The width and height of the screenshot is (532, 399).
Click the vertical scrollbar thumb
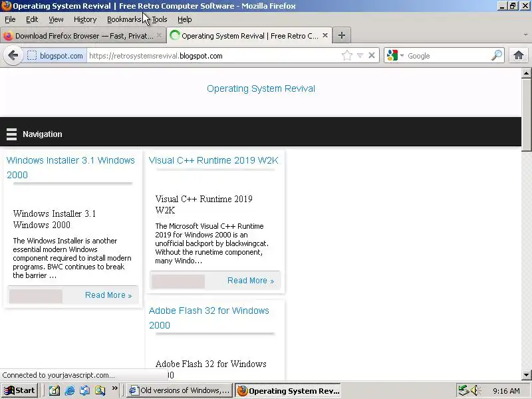[526, 114]
